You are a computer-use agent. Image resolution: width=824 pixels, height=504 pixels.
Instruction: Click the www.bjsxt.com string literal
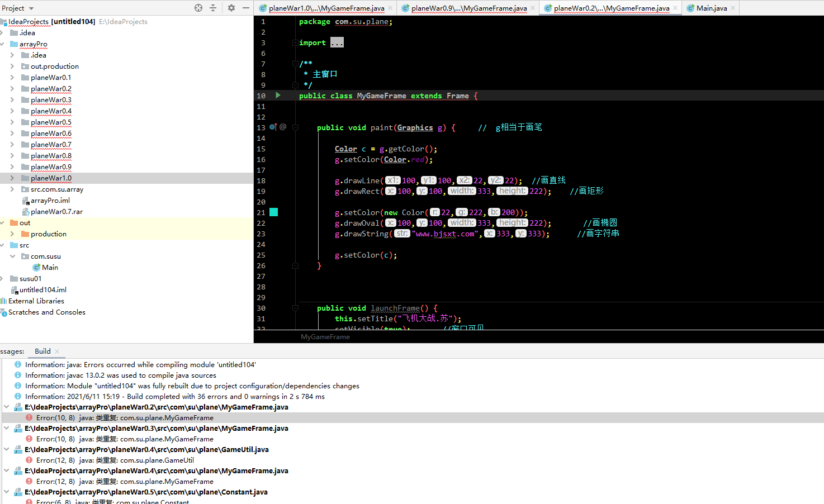tap(445, 234)
